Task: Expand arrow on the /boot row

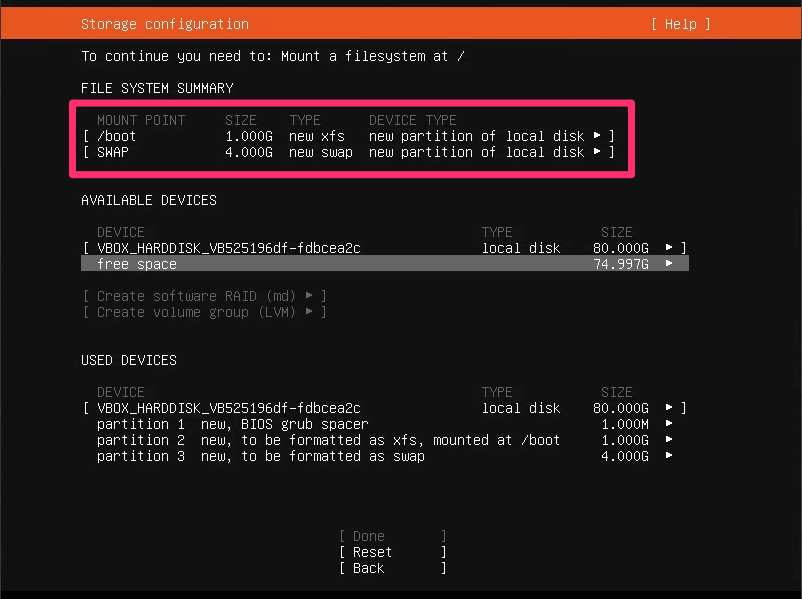Action: [597, 136]
